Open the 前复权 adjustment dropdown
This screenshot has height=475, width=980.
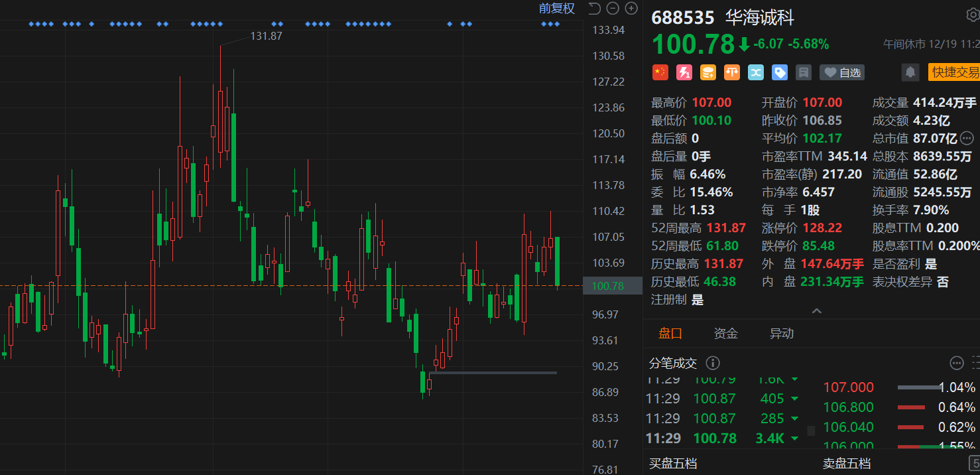pos(556,9)
